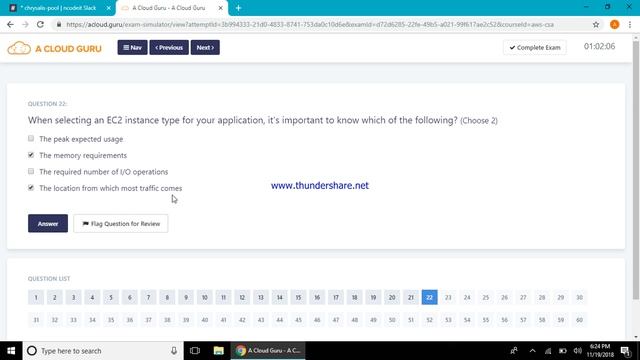Image resolution: width=640 pixels, height=360 pixels.
Task: Select the A Cloud Guru browser tab
Action: (x=171, y=8)
